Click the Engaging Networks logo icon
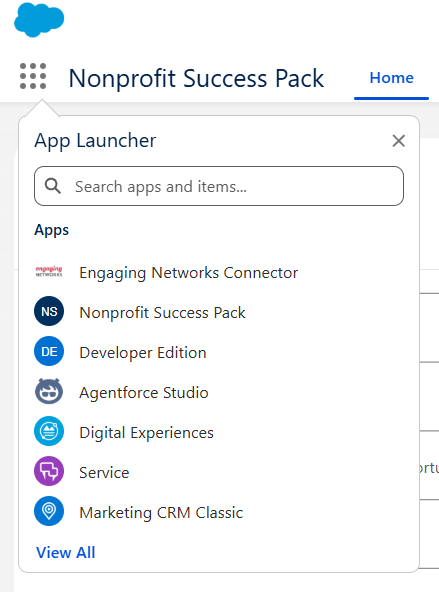 (49, 271)
